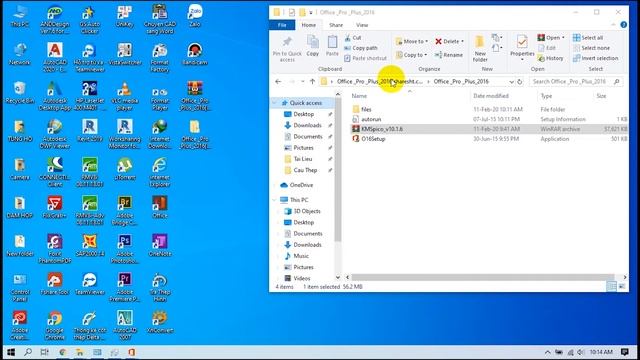Open the ribbon Open button dropdown

tap(563, 38)
